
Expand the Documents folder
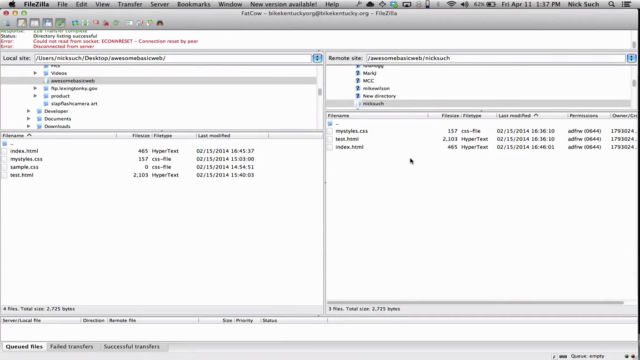point(29,119)
